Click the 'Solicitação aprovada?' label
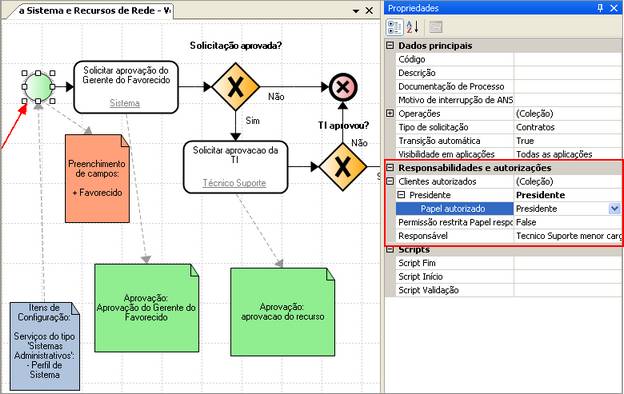The height and width of the screenshot is (394, 624). [236, 46]
